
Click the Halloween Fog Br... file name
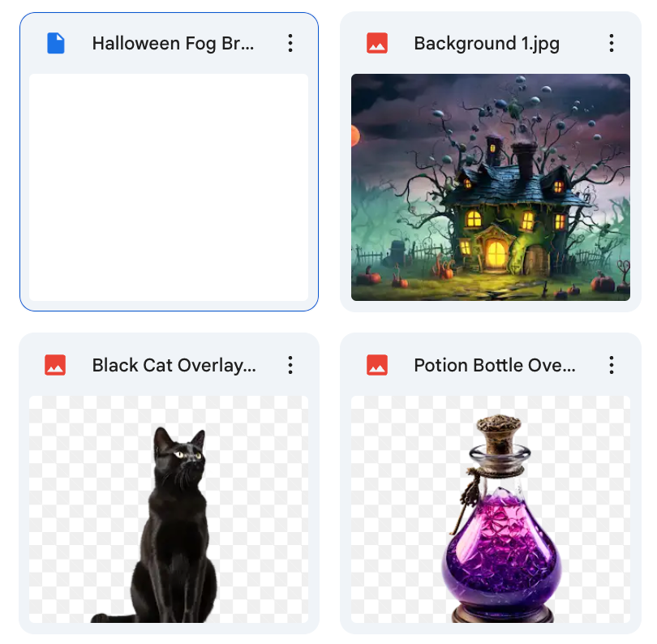pos(173,44)
